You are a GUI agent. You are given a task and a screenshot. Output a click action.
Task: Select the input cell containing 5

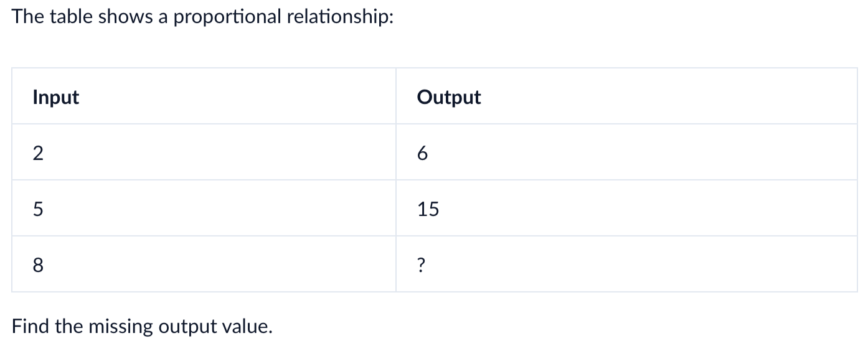click(204, 208)
